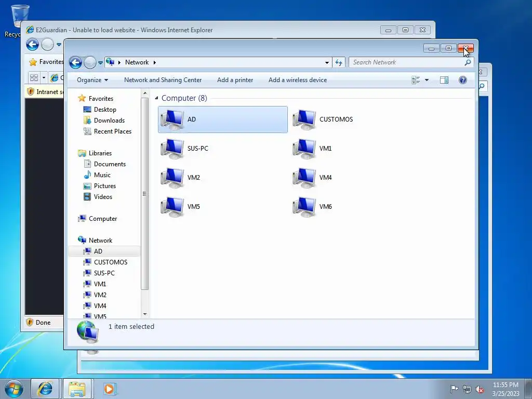Select VM4 under Network in sidebar
Image resolution: width=532 pixels, height=399 pixels.
click(100, 305)
